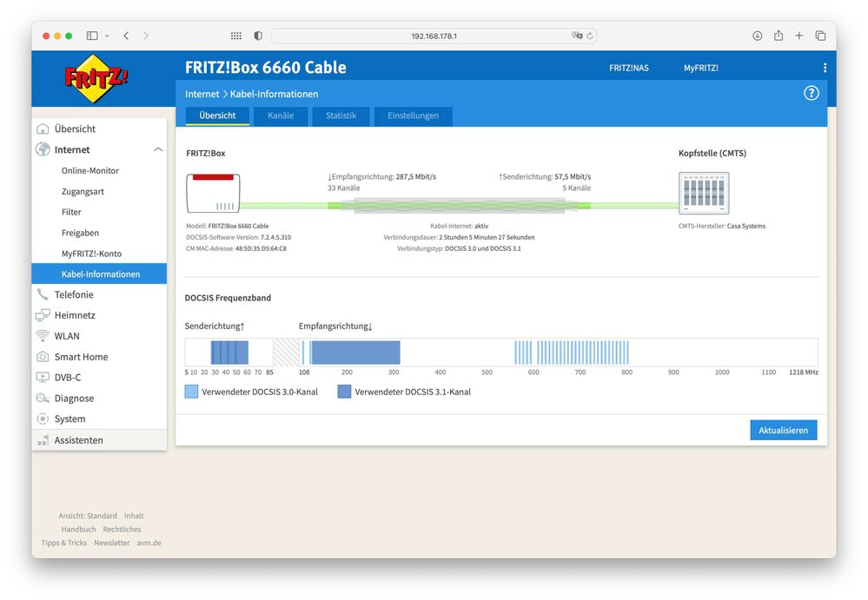This screenshot has height=600, width=868.
Task: Click Ansicht: Standard footer link
Action: click(88, 516)
